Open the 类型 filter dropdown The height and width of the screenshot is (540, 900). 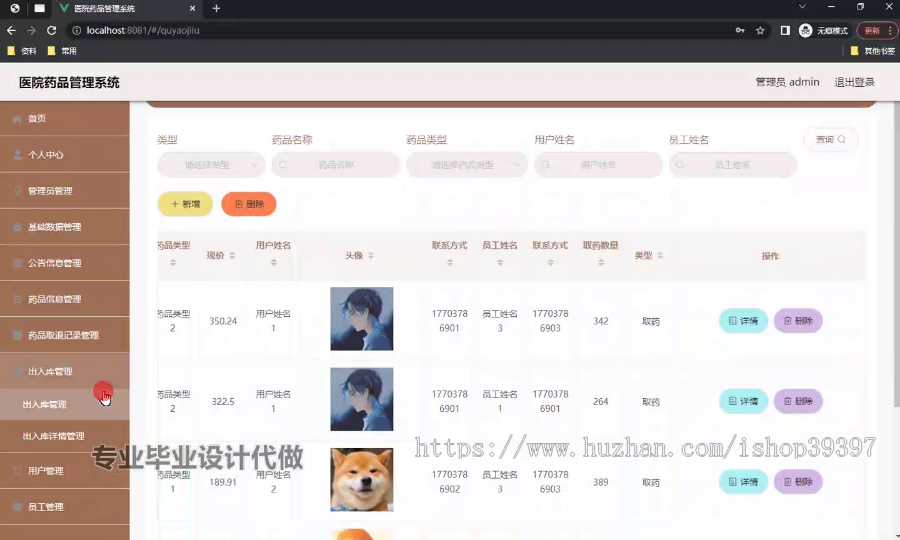[211, 165]
